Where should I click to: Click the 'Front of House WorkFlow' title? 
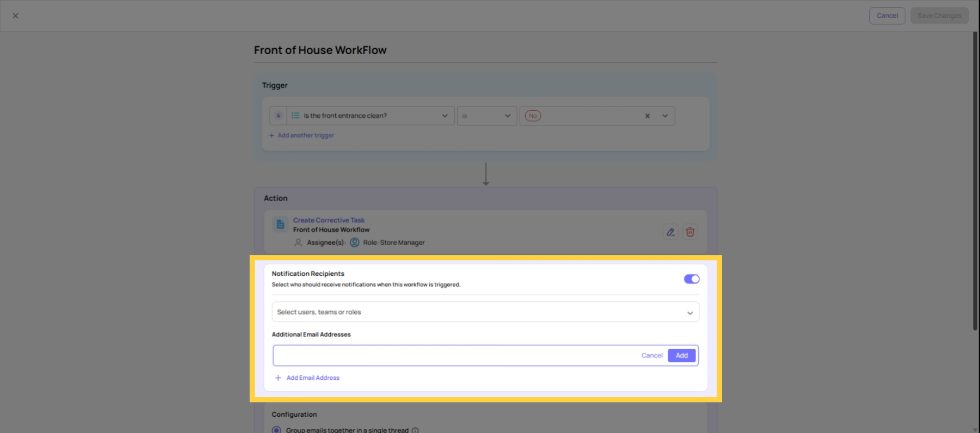coord(320,50)
